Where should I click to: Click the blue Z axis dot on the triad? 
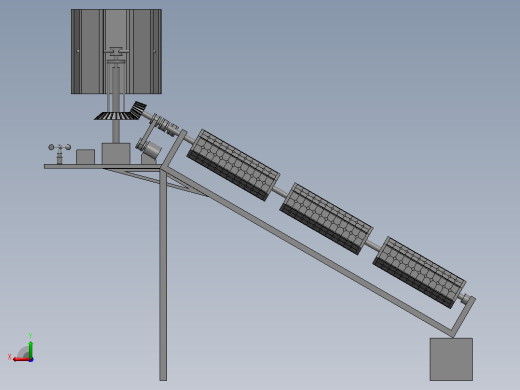pos(31,360)
